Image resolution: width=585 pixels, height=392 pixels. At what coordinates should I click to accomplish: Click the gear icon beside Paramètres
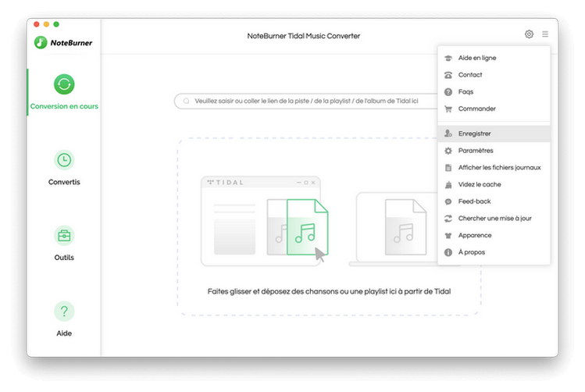tap(448, 151)
